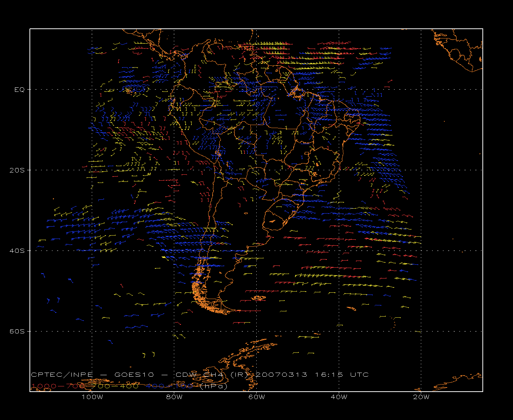Click the 60W longitude label

257,397
